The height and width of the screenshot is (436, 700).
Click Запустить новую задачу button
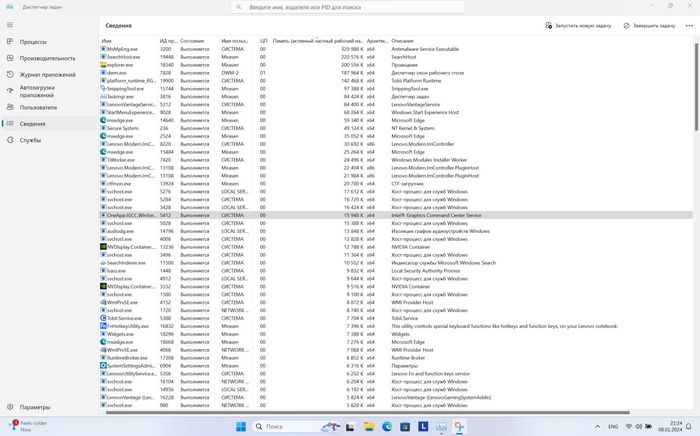point(578,25)
